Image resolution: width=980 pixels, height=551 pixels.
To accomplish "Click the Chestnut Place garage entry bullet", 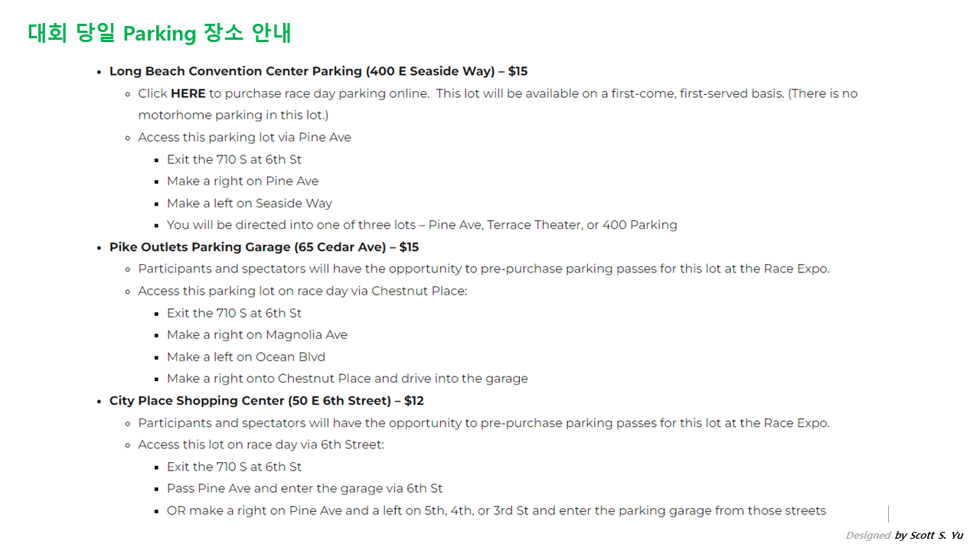I will pyautogui.click(x=347, y=379).
